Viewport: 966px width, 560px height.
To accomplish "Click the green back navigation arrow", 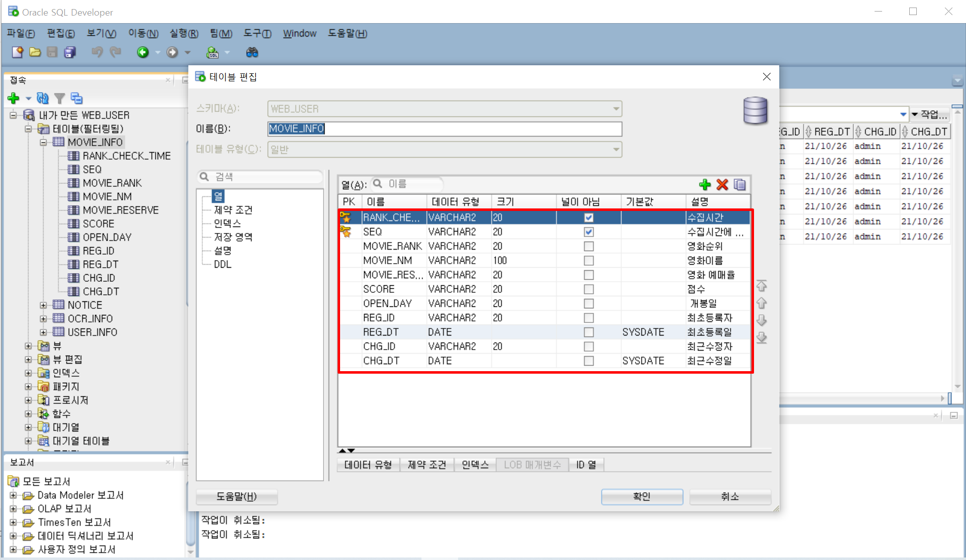I will point(143,52).
